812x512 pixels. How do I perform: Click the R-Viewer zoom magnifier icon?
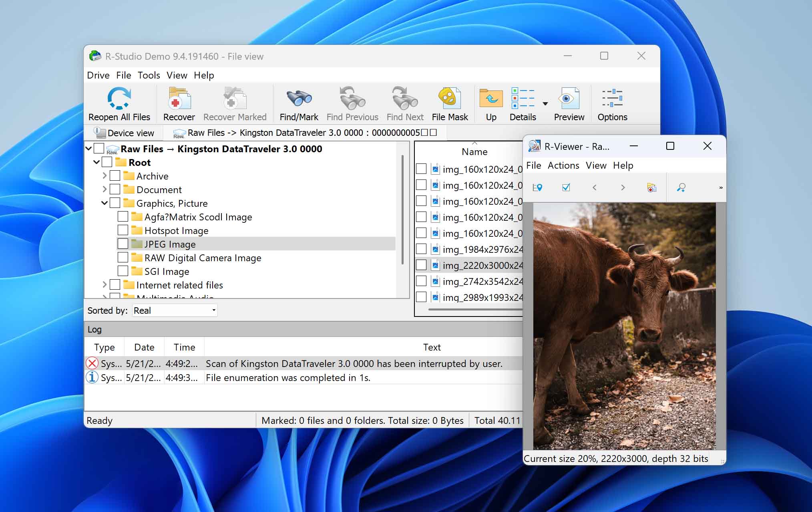click(681, 187)
